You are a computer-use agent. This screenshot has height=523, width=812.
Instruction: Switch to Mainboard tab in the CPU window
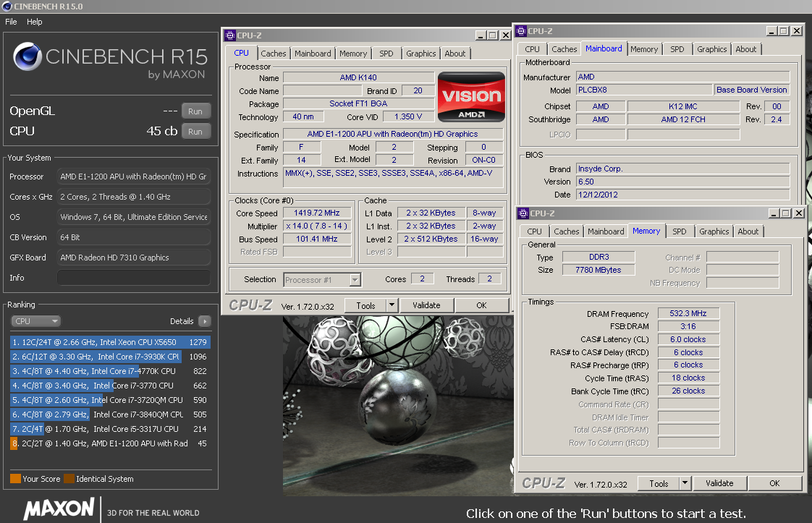pyautogui.click(x=313, y=54)
